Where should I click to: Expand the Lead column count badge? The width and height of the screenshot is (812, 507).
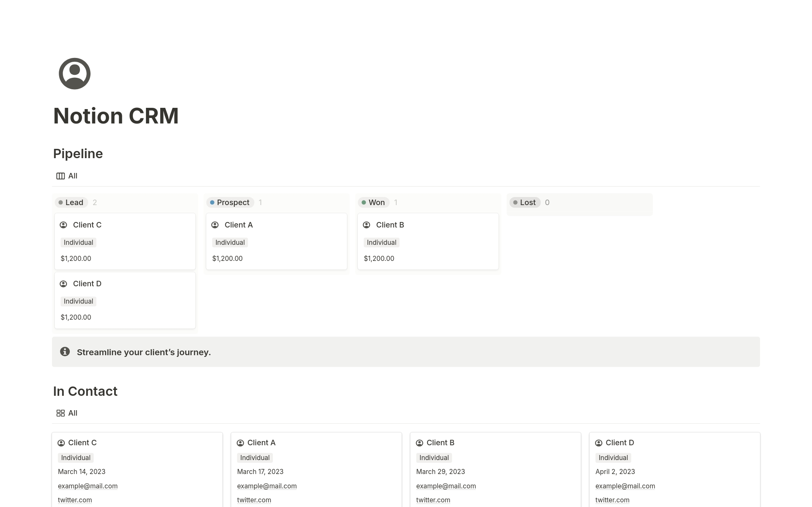95,202
